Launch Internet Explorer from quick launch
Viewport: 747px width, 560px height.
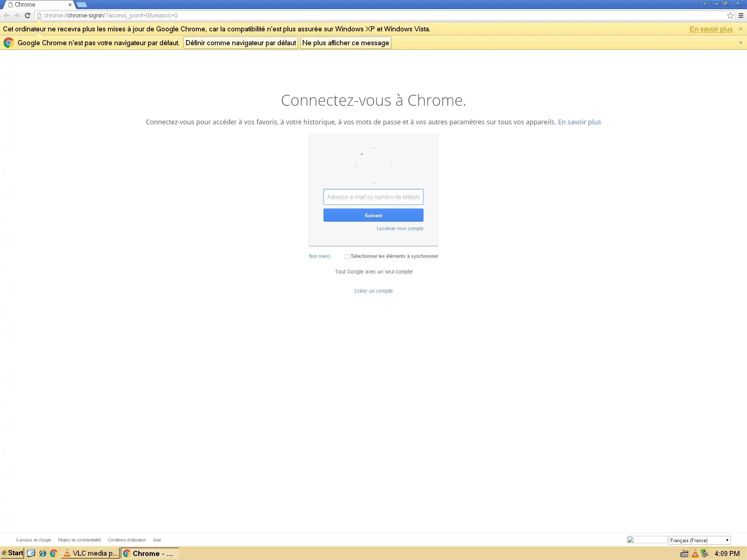point(43,553)
